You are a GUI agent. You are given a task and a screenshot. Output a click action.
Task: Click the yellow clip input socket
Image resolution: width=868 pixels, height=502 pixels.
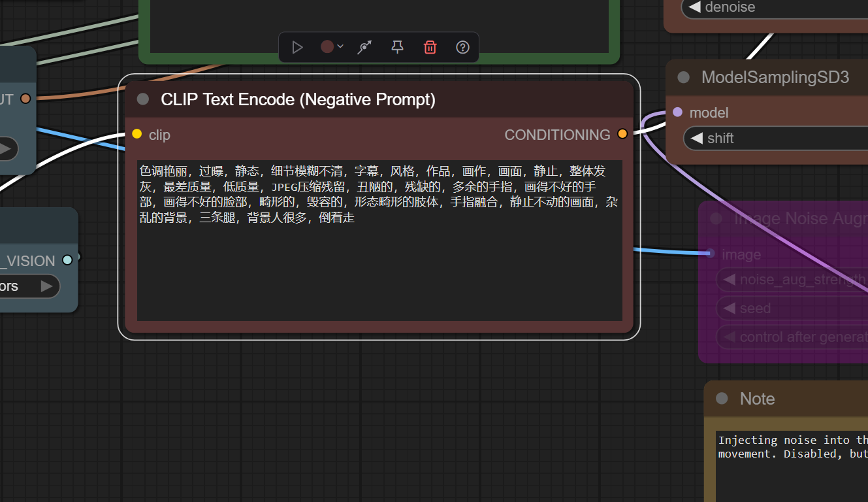pyautogui.click(x=137, y=134)
